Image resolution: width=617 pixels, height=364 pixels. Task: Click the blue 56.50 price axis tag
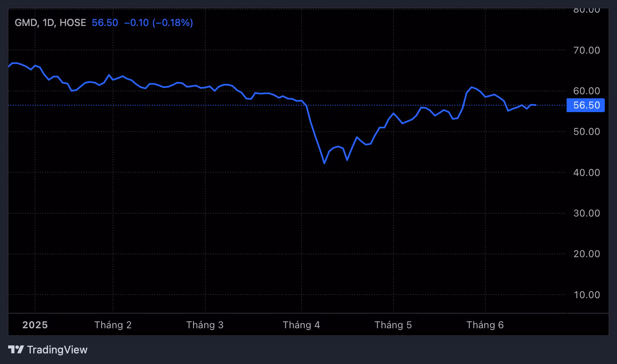tap(586, 105)
